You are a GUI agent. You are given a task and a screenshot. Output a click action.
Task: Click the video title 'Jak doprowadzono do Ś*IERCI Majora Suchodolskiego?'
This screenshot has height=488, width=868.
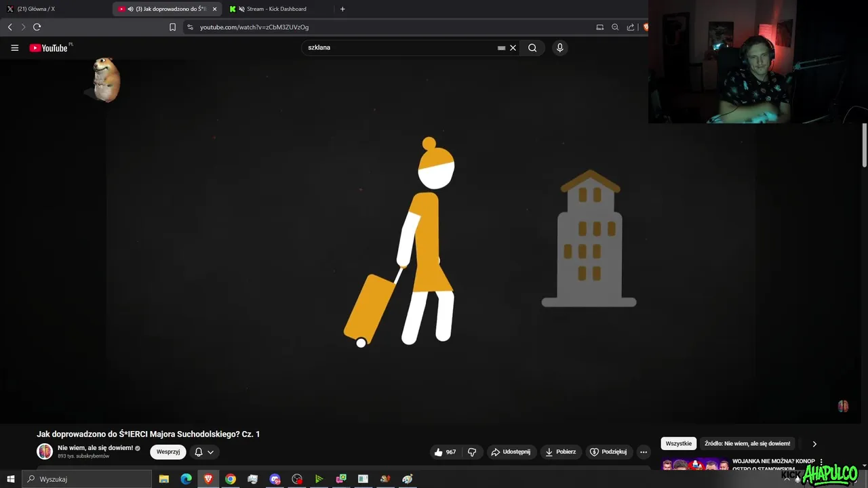click(148, 434)
